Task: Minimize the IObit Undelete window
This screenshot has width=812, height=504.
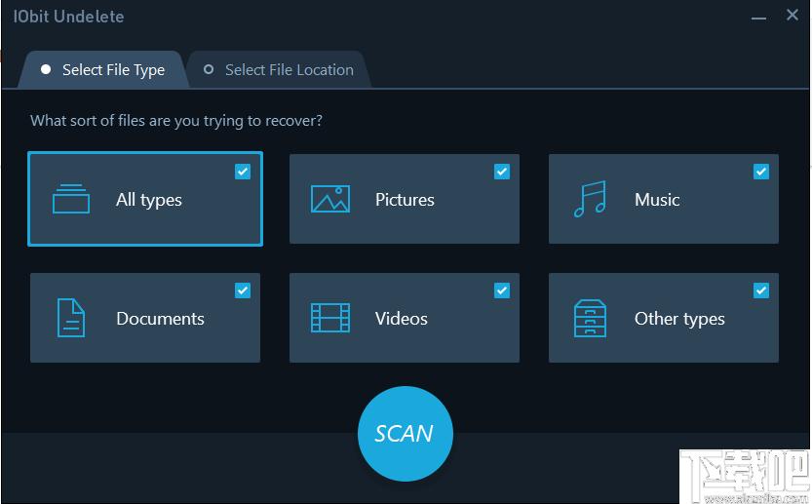Action: point(759,17)
